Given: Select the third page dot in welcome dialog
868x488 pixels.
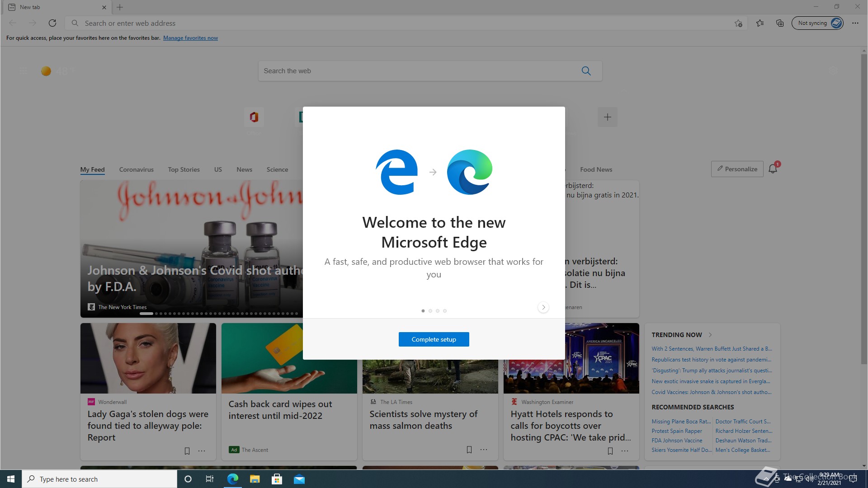Looking at the screenshot, I should coord(438,311).
